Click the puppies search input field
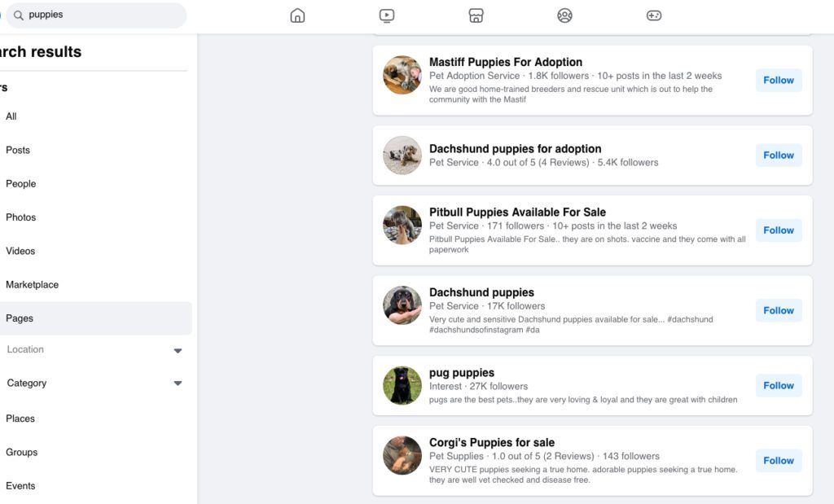 pos(98,15)
